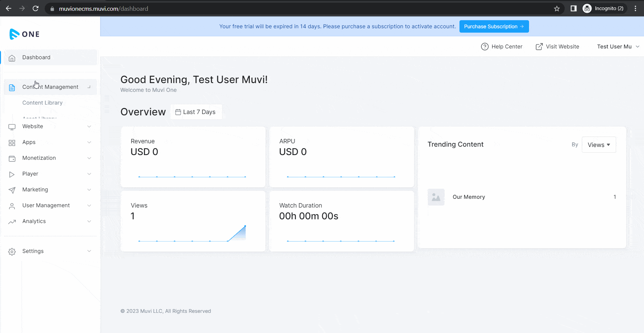Image resolution: width=644 pixels, height=333 pixels.
Task: Expand the Website menu chevron
Action: tap(89, 126)
